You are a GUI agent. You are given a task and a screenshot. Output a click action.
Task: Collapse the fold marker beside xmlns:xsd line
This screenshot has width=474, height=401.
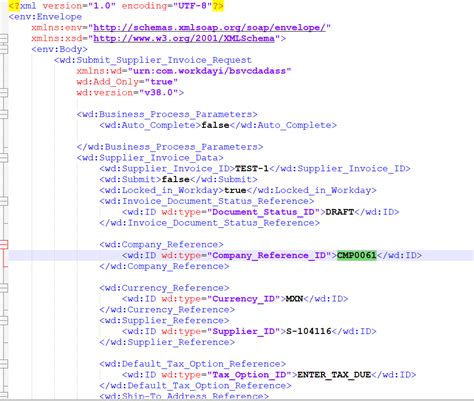pyautogui.click(x=3, y=38)
